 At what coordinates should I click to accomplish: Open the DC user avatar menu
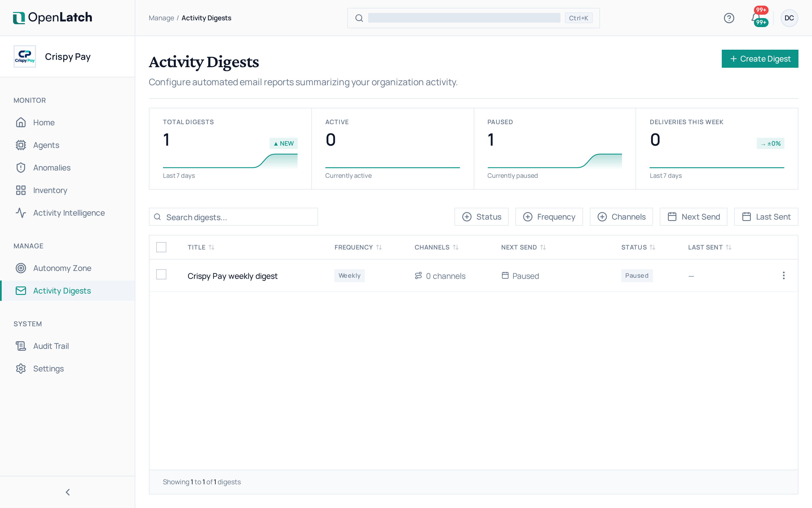[789, 18]
